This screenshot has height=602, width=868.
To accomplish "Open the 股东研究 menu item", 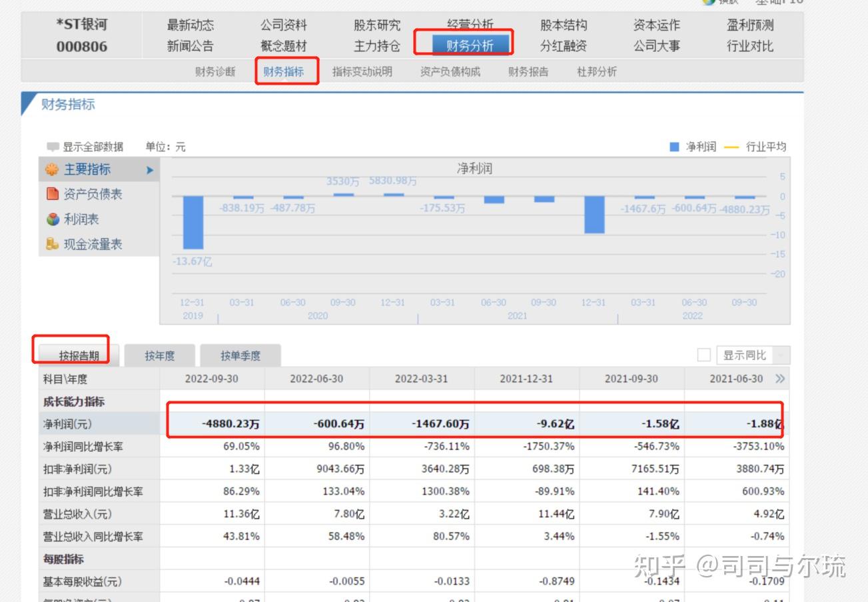I will (x=377, y=25).
